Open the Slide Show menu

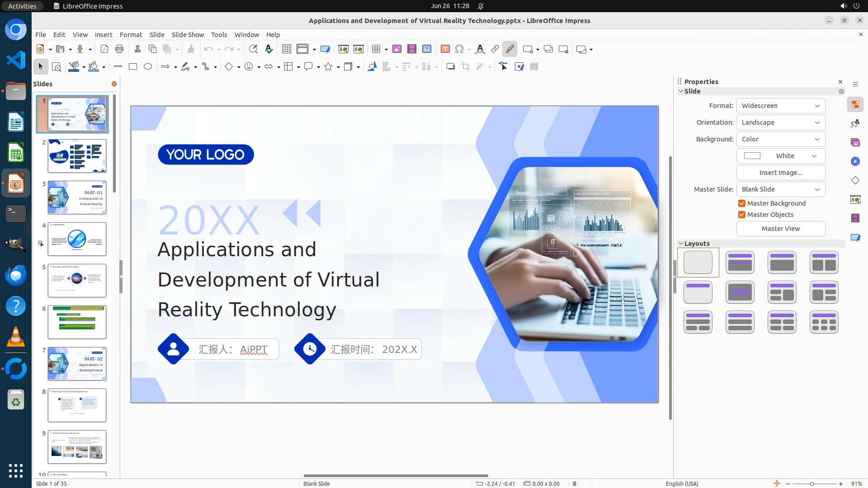pos(188,35)
